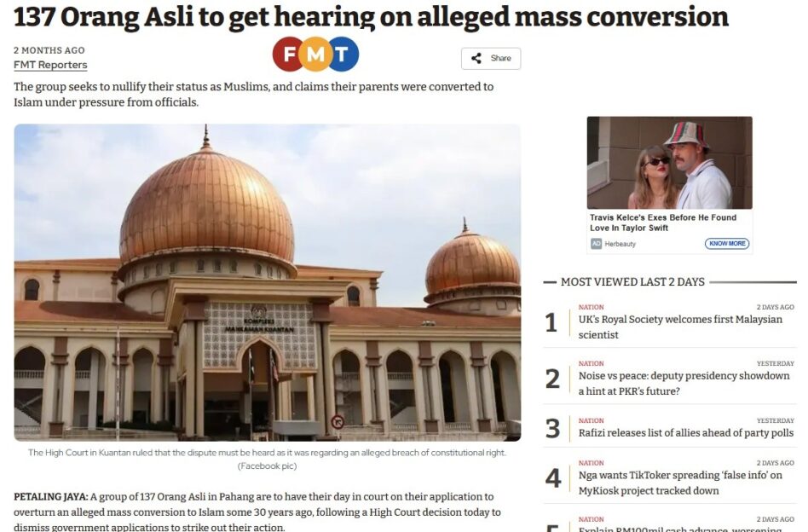The height and width of the screenshot is (532, 808).
Task: Open UK's Royal Society welcomes Malaysian scientist story
Action: [x=680, y=327]
